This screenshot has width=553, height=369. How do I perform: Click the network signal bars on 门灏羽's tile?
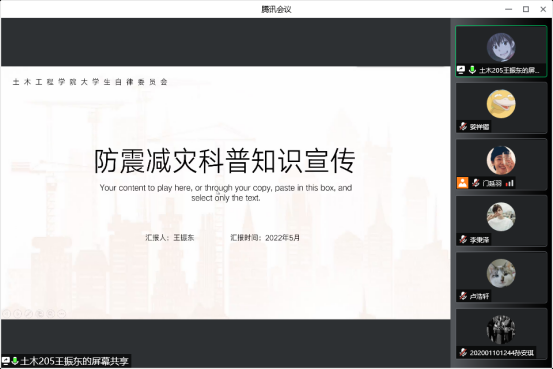(509, 183)
